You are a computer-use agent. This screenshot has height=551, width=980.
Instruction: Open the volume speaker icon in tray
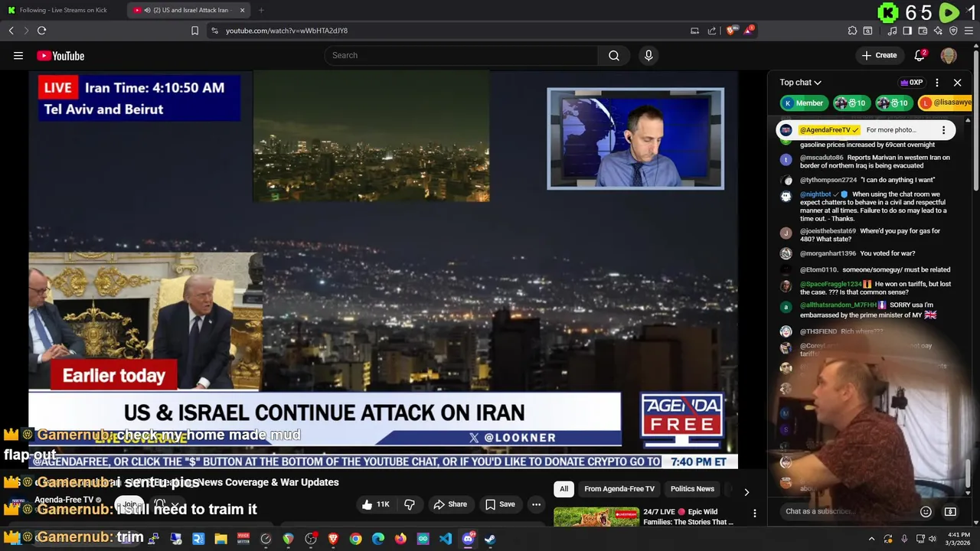[933, 539]
